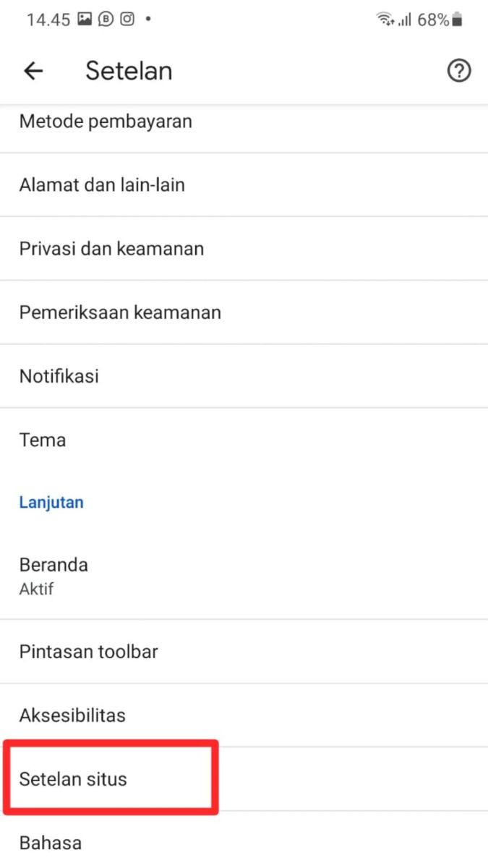Open Privasi dan keamanan

(111, 249)
